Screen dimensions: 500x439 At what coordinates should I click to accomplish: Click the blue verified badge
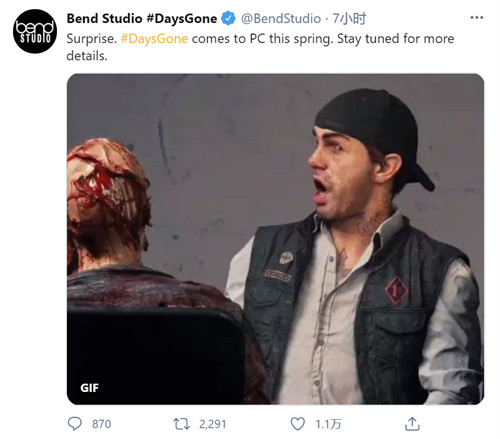(x=228, y=18)
